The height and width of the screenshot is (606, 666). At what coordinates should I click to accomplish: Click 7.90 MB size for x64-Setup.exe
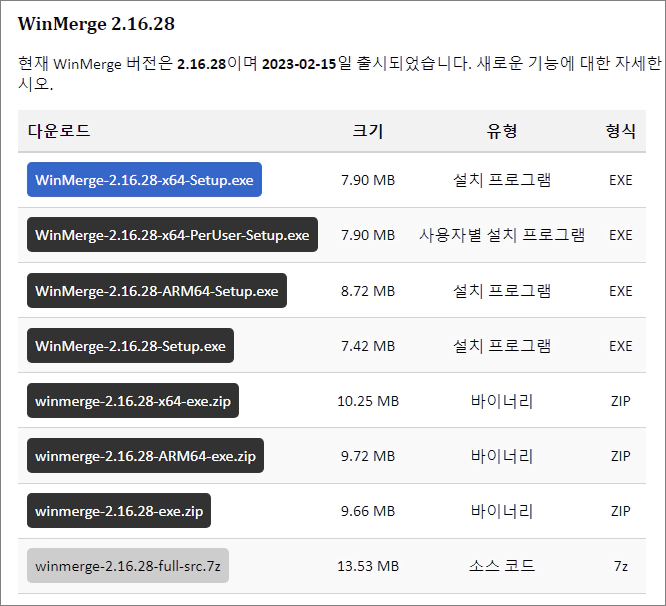pyautogui.click(x=368, y=180)
